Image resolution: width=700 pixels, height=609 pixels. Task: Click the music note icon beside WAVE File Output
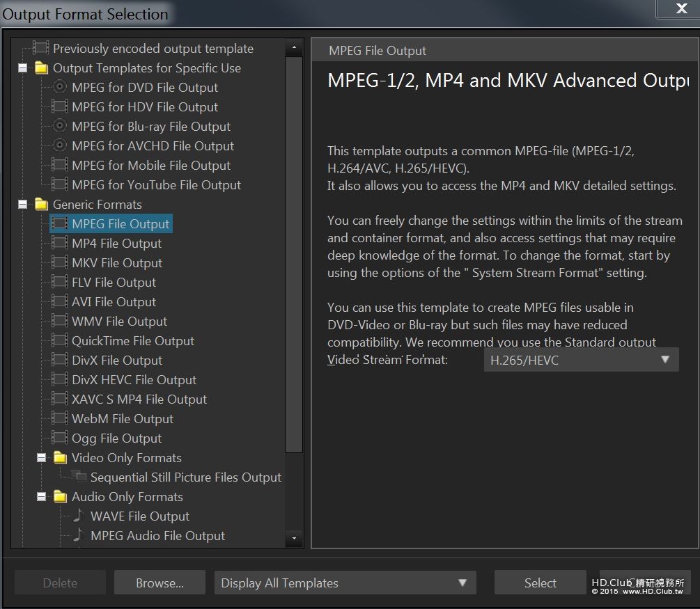(x=79, y=515)
